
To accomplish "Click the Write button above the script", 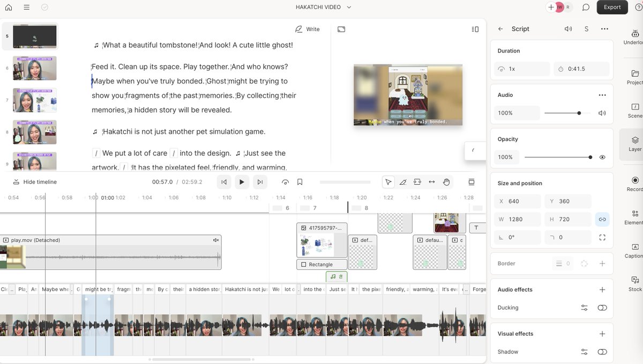I will pos(308,29).
